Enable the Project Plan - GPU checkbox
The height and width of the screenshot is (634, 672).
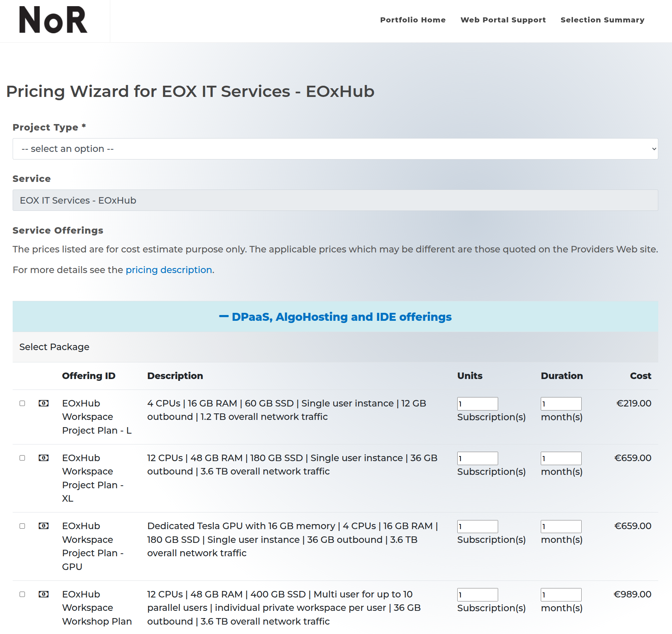click(22, 526)
